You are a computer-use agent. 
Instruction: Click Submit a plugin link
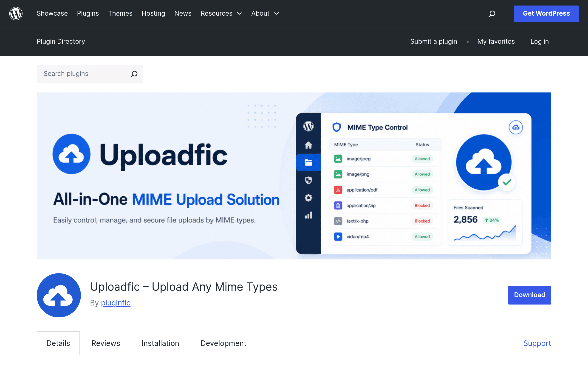(x=433, y=41)
